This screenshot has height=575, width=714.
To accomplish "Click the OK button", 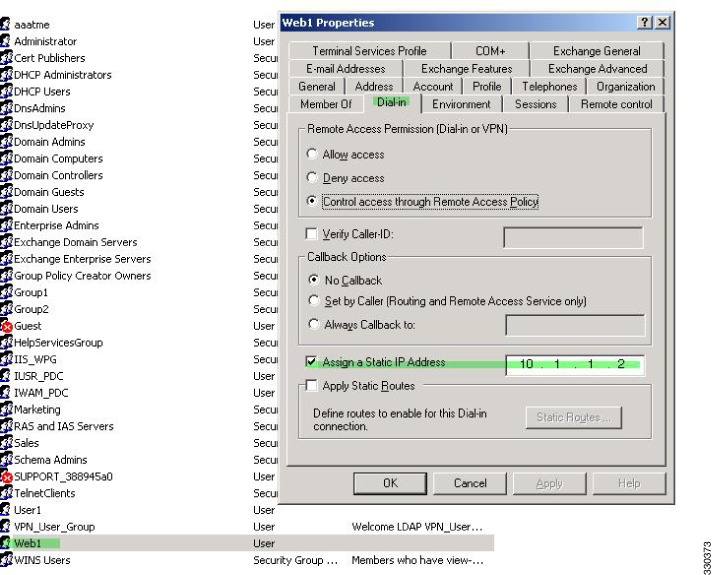I will point(390,483).
